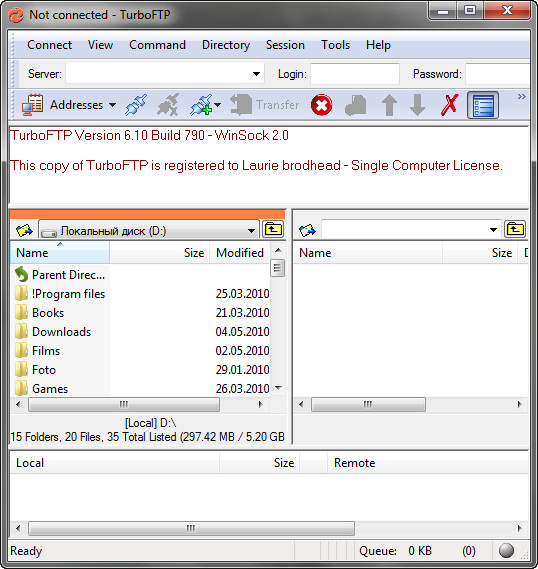Open the Addresses book icon

(32, 105)
